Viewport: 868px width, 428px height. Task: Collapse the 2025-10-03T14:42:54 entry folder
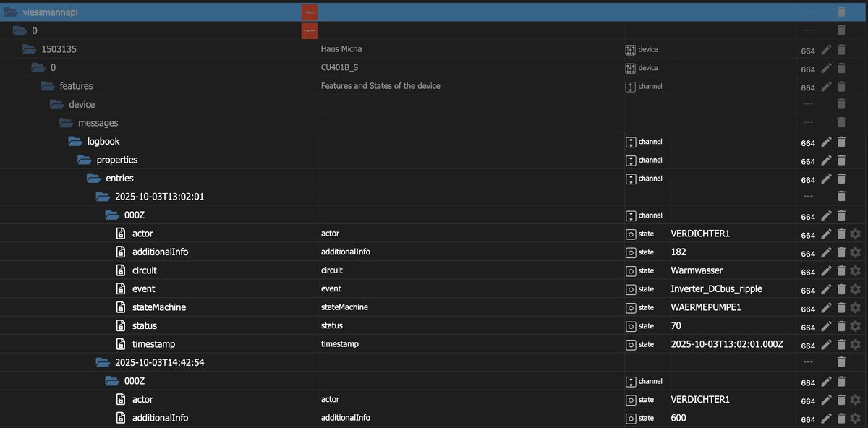103,362
